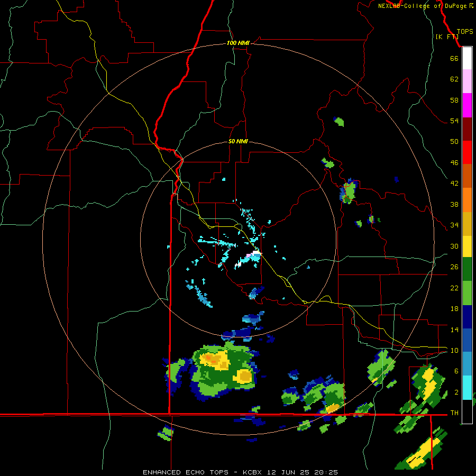Click the K FT units label
476x476 pixels.
447,36
